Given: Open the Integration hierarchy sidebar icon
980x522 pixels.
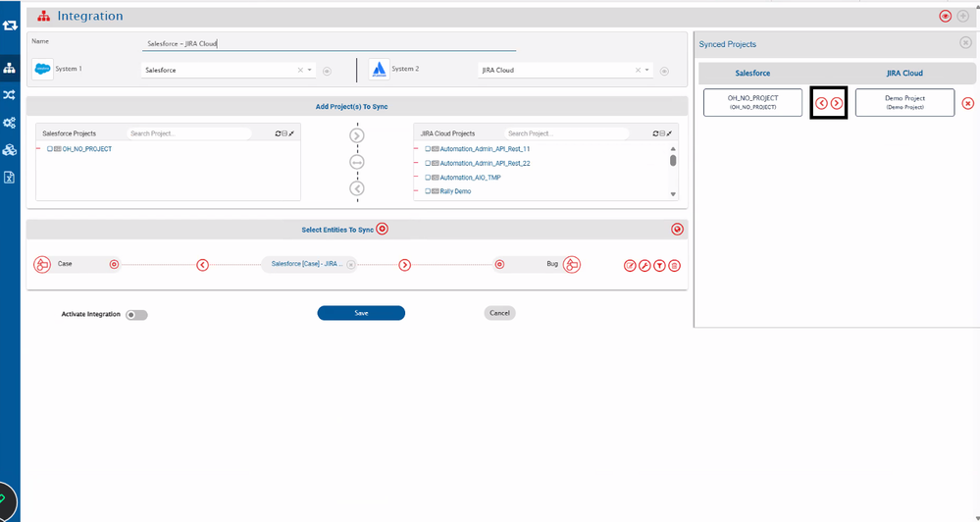Looking at the screenshot, I should pos(10,68).
